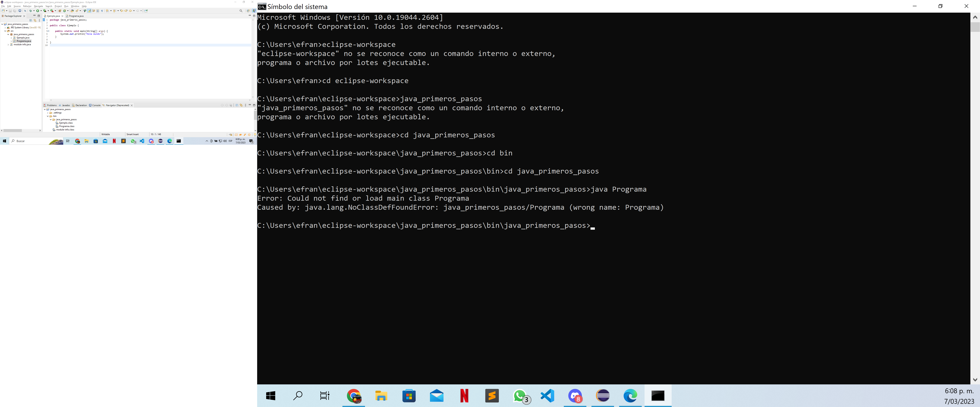Toggle code folding marker on line 5
980x407 pixels.
click(x=48, y=31)
